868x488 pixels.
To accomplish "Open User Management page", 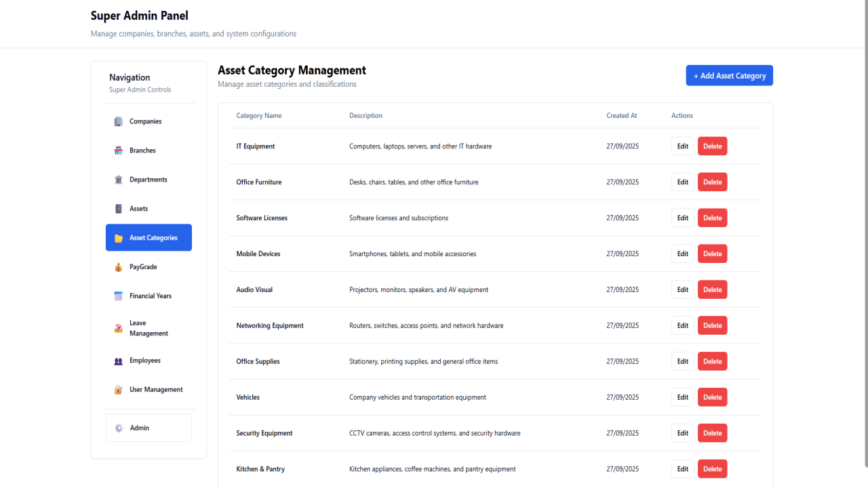I will (149, 390).
